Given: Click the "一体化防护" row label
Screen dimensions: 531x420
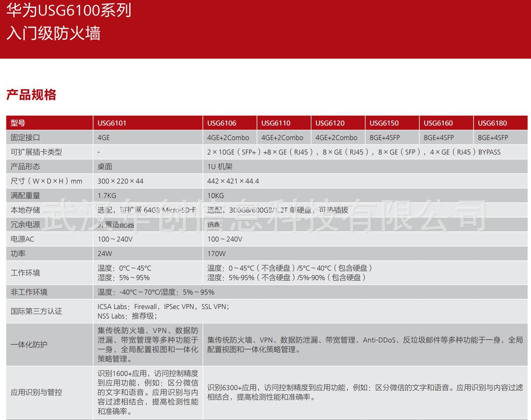Looking at the screenshot, I should coord(29,345).
